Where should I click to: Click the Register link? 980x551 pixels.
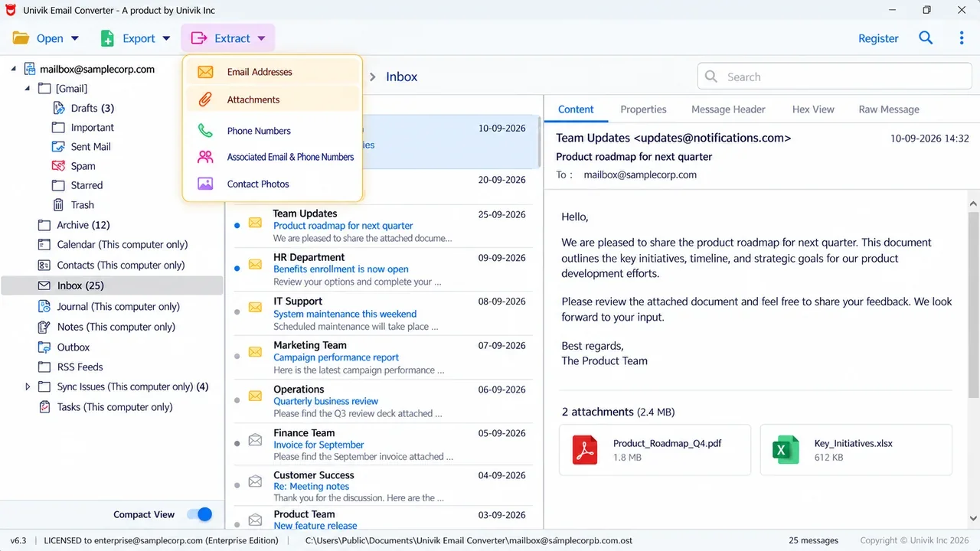tap(878, 38)
